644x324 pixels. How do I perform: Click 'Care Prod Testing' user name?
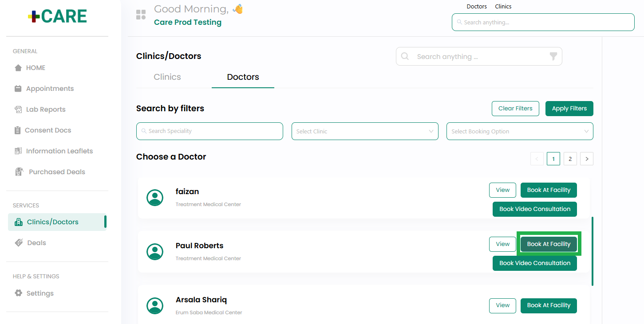coord(188,22)
